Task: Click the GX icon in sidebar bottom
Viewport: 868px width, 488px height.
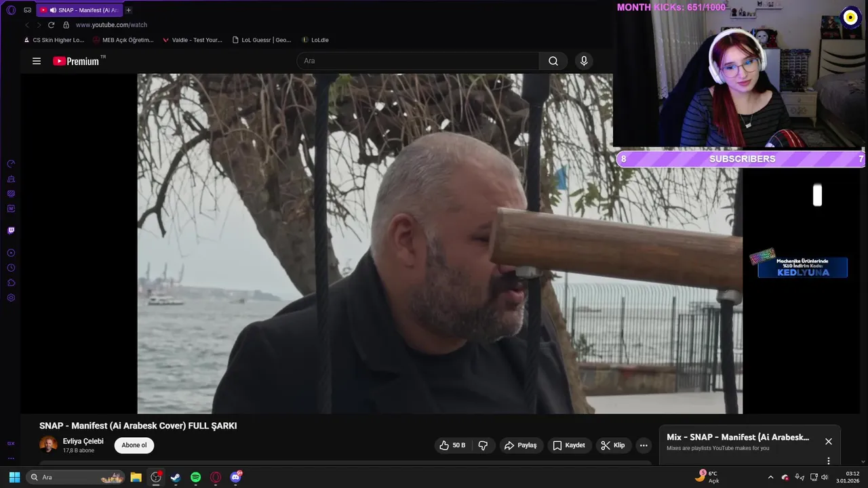Action: click(11, 443)
